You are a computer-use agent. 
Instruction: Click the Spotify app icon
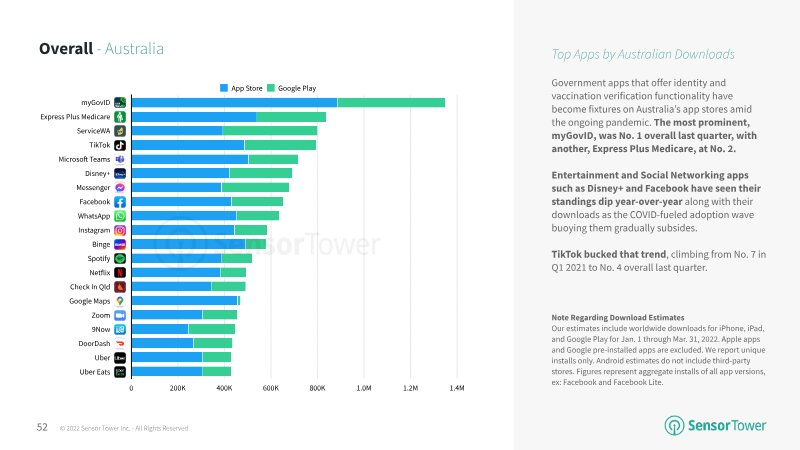[x=120, y=259]
